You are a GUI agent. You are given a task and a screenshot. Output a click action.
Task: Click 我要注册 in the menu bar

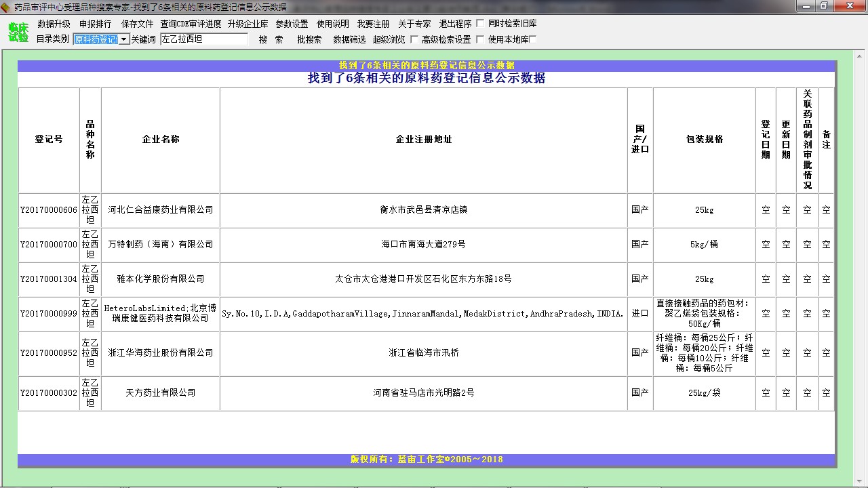pyautogui.click(x=374, y=24)
